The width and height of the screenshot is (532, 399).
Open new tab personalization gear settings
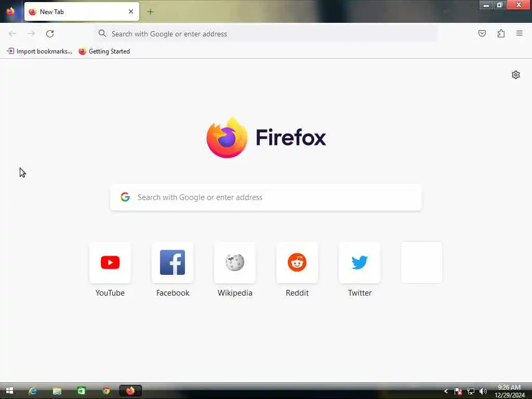pyautogui.click(x=516, y=75)
